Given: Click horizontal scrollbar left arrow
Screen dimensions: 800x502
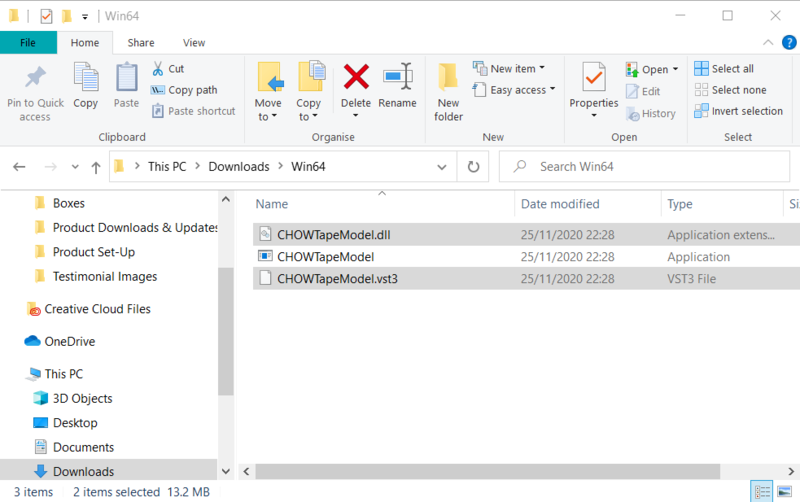Looking at the screenshot, I should 246,471.
